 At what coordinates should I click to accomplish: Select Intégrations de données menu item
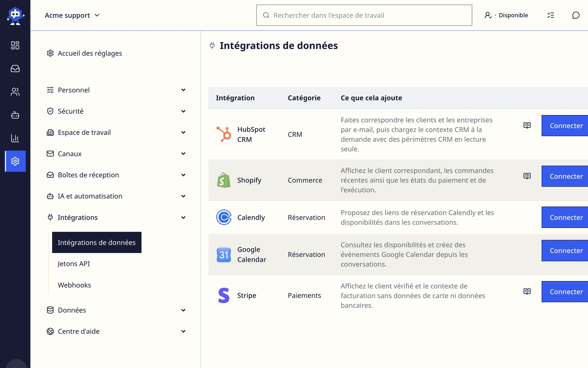click(97, 243)
